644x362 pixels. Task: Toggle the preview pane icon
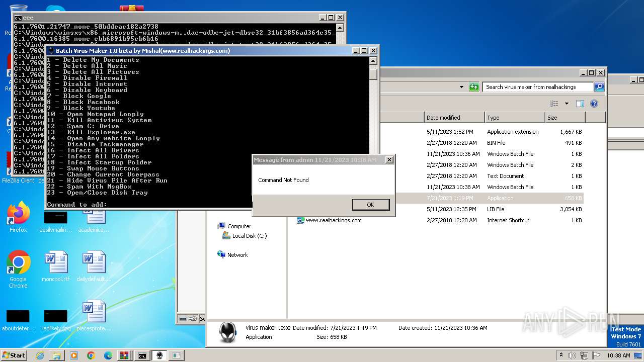(x=580, y=104)
